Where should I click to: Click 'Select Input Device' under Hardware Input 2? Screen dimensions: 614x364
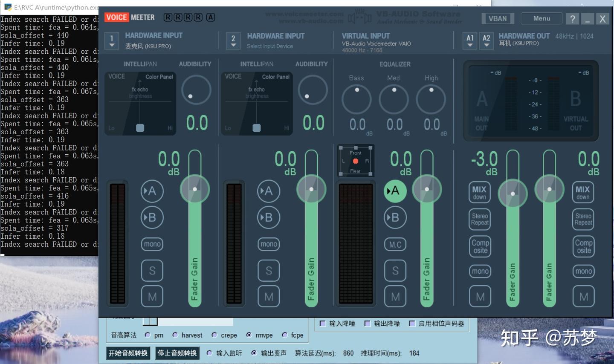click(x=270, y=46)
